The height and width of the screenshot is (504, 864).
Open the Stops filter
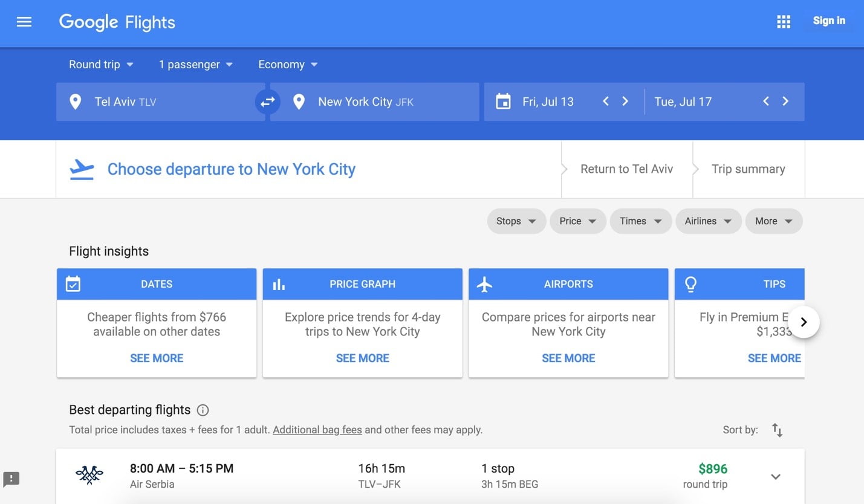click(516, 221)
